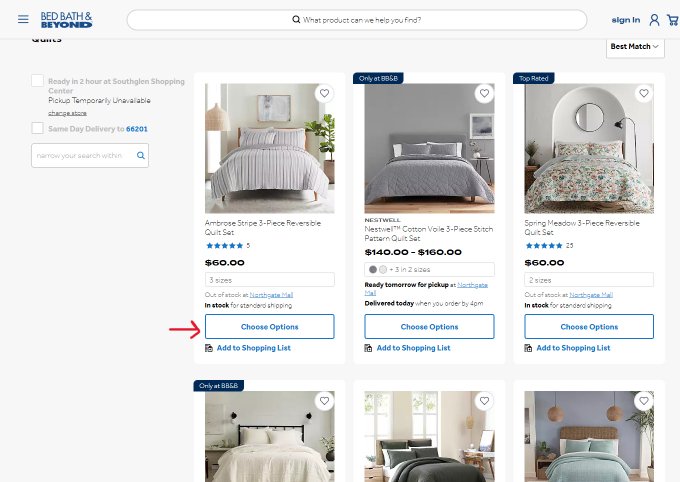Screen dimensions: 680x482
Task: Click the change store link
Action: [x=67, y=113]
